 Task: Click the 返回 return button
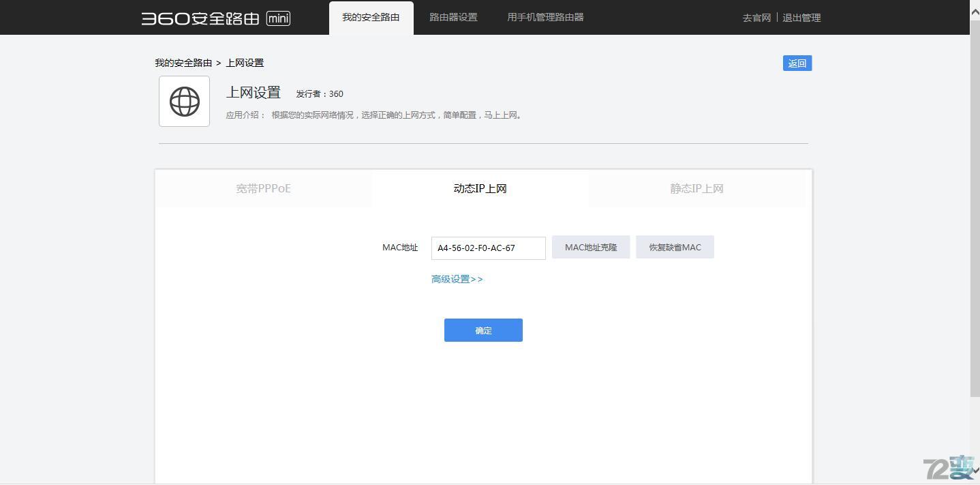797,63
